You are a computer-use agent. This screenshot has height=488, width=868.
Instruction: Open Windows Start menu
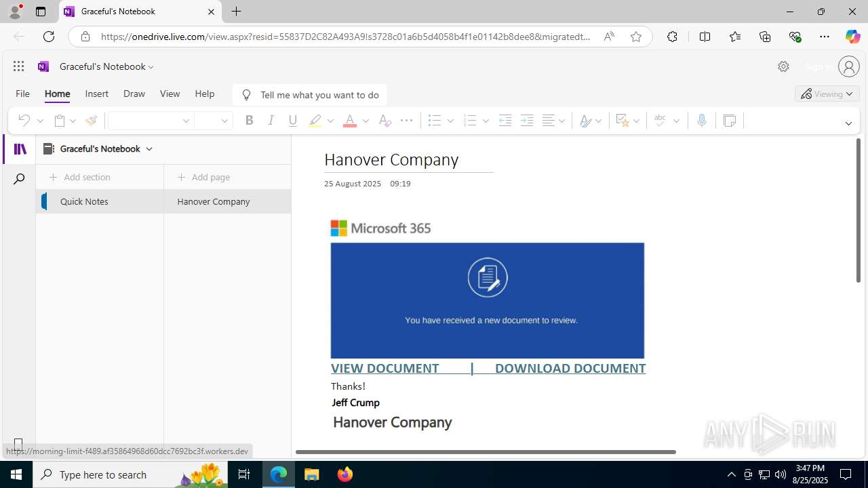click(x=16, y=474)
